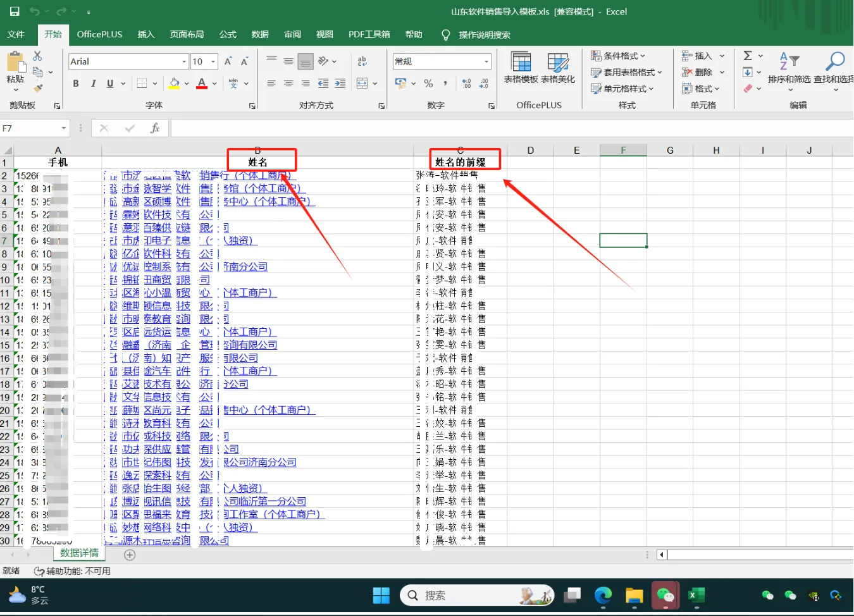Click the Cut scissors icon
854x616 pixels.
(x=37, y=56)
